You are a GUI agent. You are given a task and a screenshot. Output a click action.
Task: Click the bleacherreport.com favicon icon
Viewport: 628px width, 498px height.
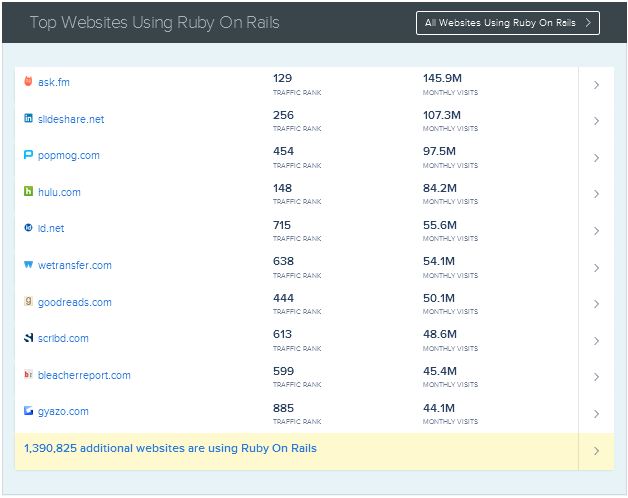(x=28, y=374)
